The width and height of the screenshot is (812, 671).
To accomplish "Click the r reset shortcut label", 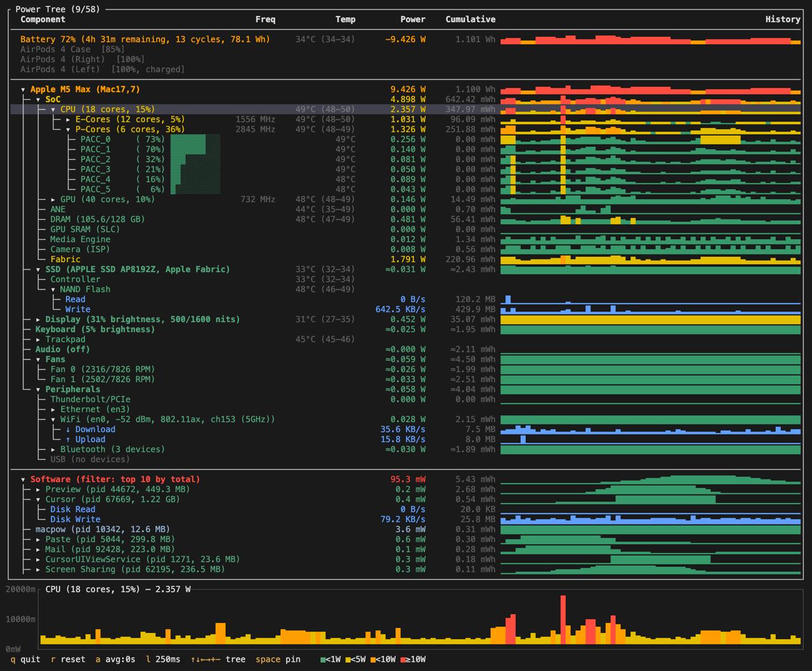I will [x=68, y=660].
